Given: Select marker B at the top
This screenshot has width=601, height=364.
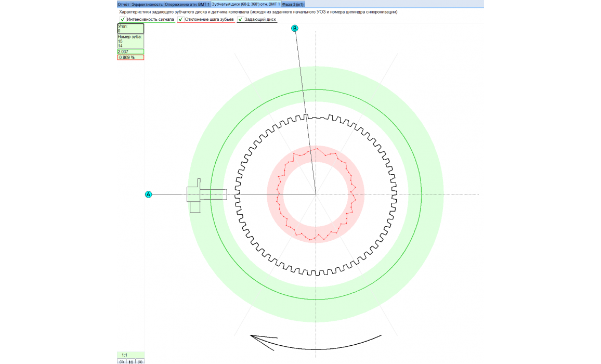Looking at the screenshot, I should [x=295, y=29].
